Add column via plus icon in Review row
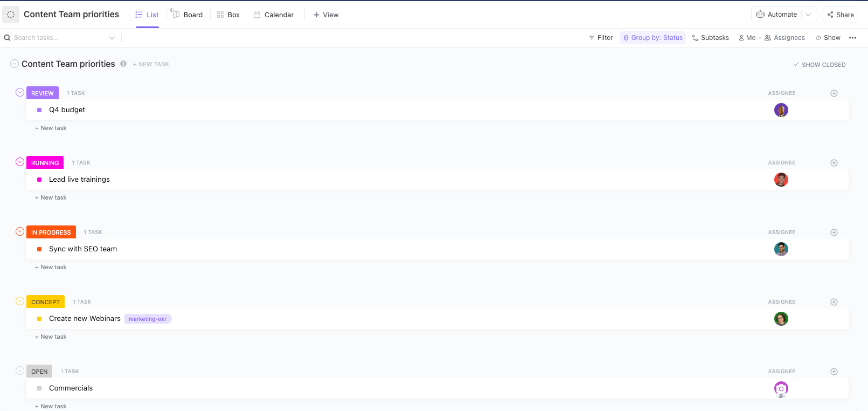Image resolution: width=868 pixels, height=411 pixels. [834, 93]
